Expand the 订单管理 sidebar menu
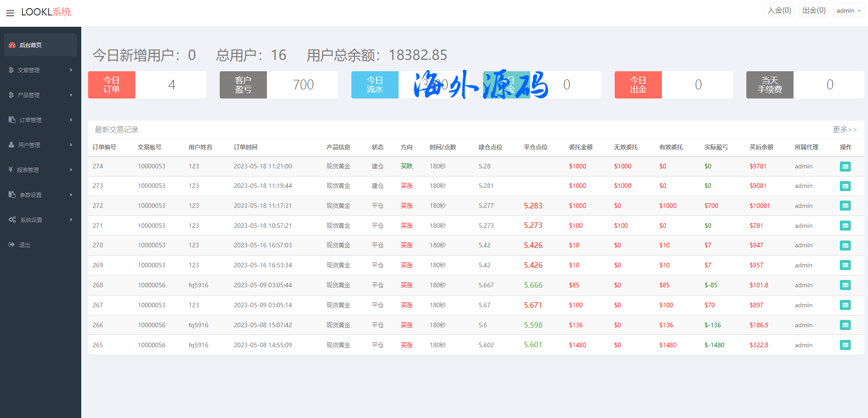 tap(40, 120)
